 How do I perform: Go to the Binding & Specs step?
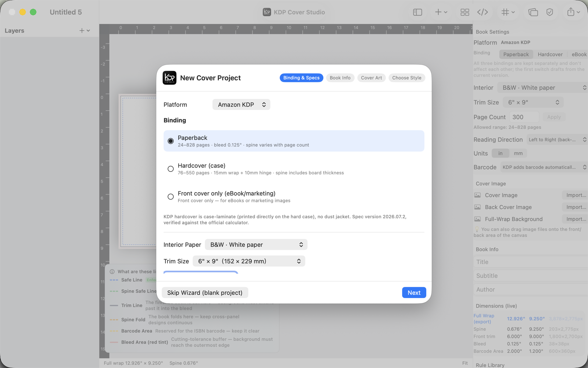tap(301, 78)
